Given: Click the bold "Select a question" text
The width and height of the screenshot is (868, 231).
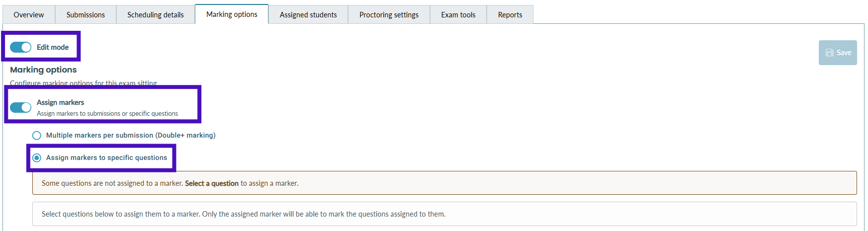Looking at the screenshot, I should (212, 183).
